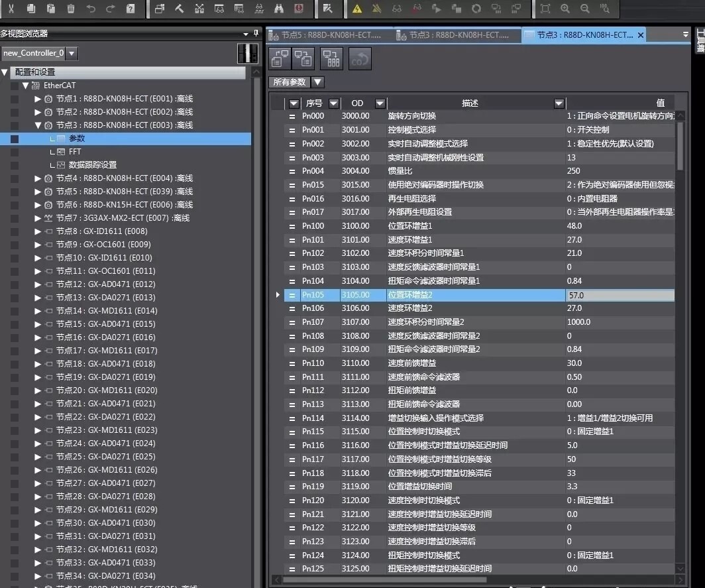Click the Pn107 value 1000.0

(x=578, y=322)
